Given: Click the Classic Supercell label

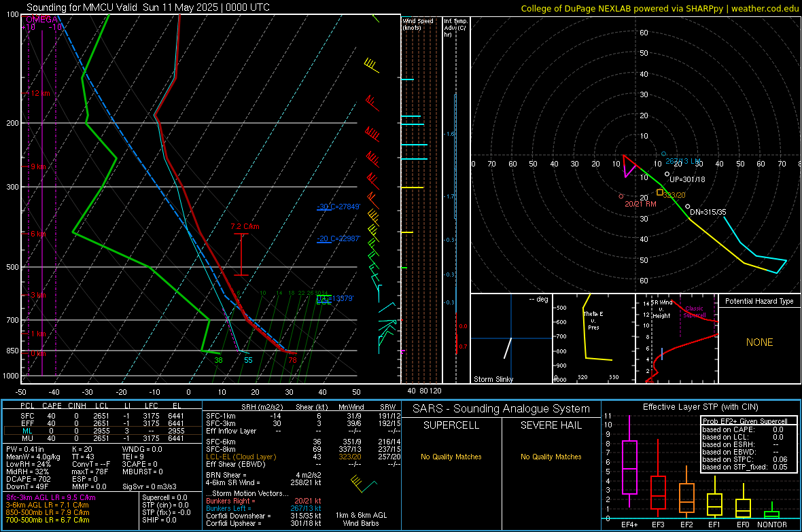Looking at the screenshot, I should pos(694,312).
